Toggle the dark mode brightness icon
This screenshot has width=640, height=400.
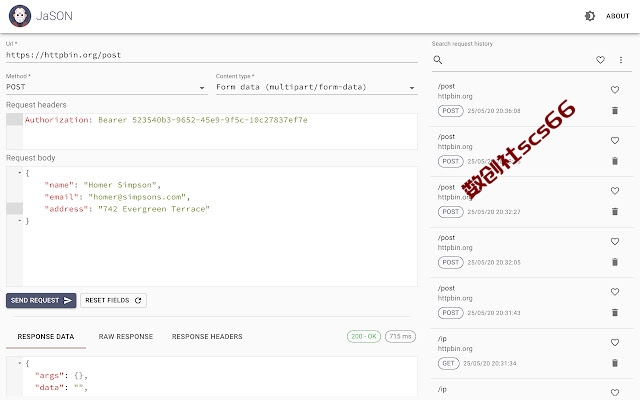point(590,16)
